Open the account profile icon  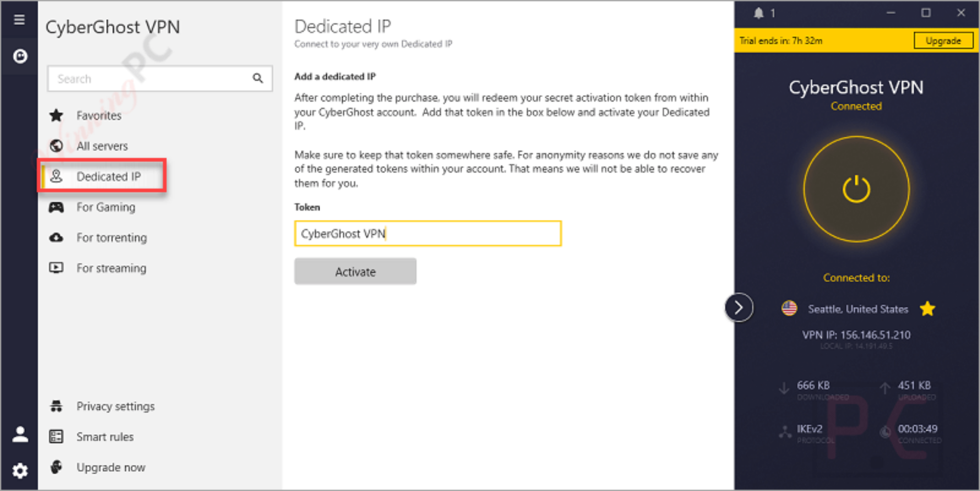[20, 434]
